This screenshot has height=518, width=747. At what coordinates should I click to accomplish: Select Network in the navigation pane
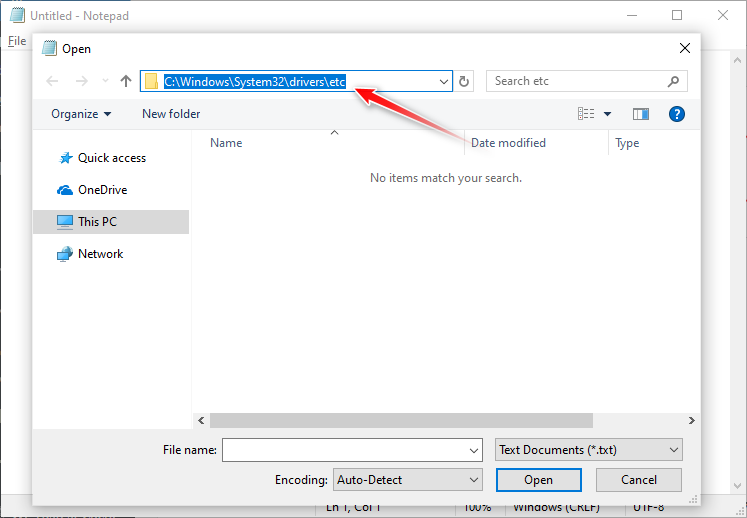click(x=100, y=254)
